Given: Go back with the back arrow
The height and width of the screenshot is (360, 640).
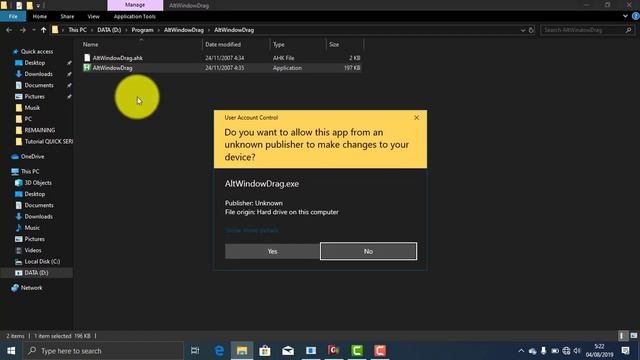Looking at the screenshot, I should coord(9,30).
